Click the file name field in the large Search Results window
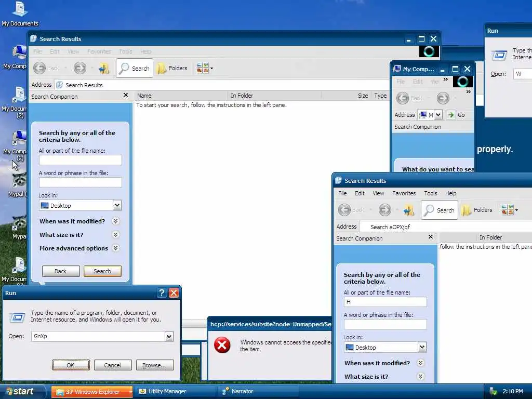The image size is (532, 399). tap(81, 160)
